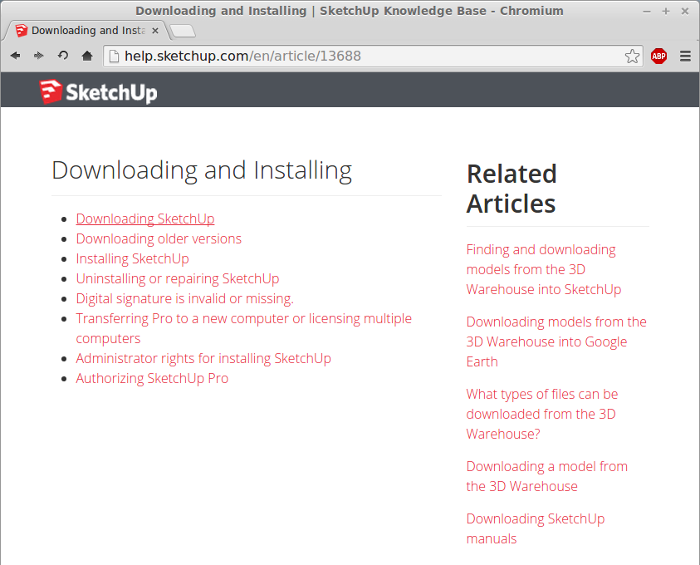Open Downloading SketchUp manuals related article
This screenshot has width=700, height=565.
click(535, 529)
